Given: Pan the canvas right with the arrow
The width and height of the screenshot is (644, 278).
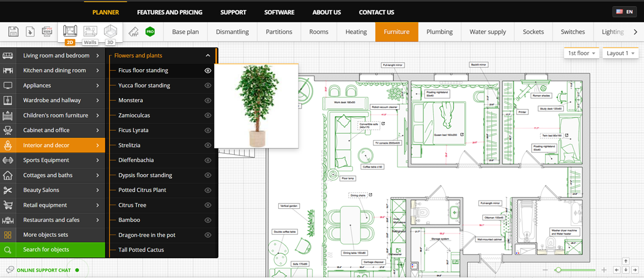Looking at the screenshot, I should [x=634, y=270].
